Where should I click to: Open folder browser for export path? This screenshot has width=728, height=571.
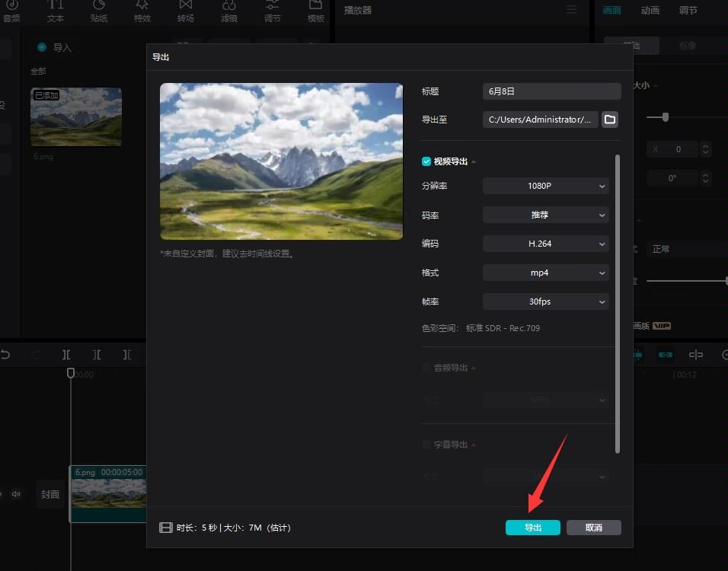point(610,120)
